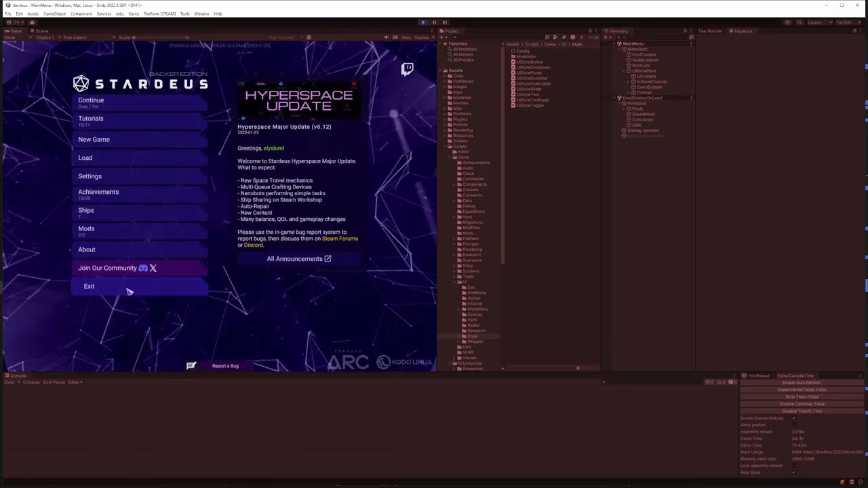Viewport: 868px width, 488px height.
Task: Toggle Error Pause in Console
Action: point(54,382)
